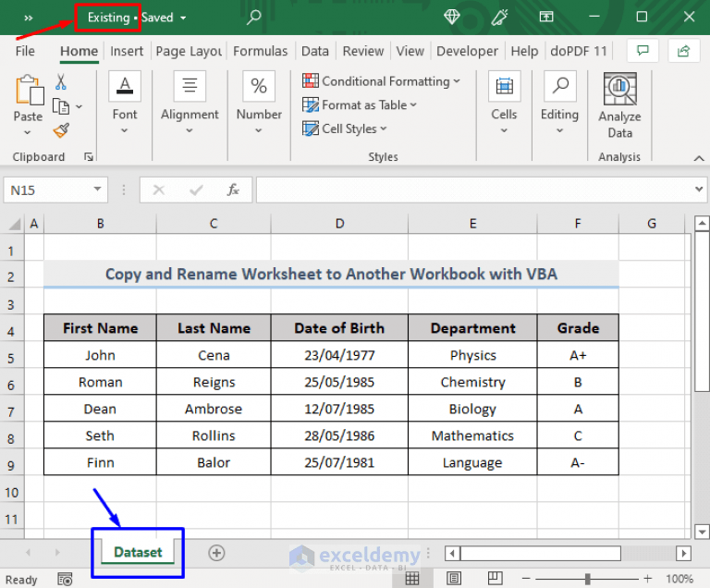Screen dimensions: 710x588
Task: Click the zoom out minus button
Action: 526,579
